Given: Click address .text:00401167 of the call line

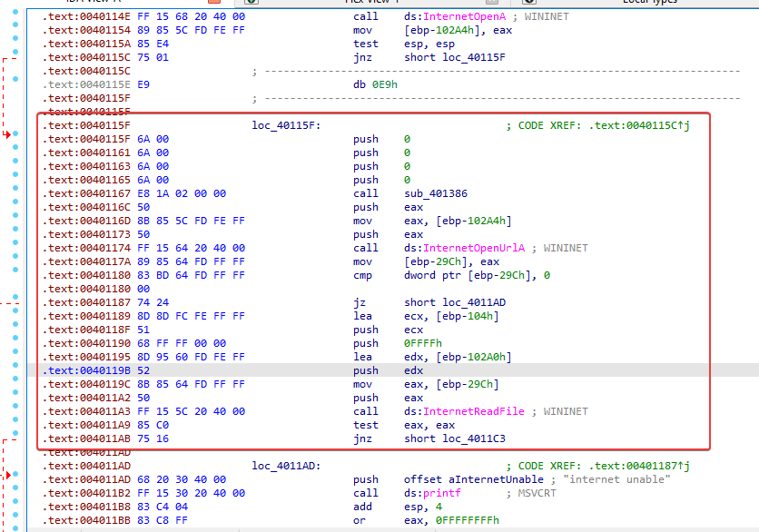Looking at the screenshot, I should [x=86, y=193].
